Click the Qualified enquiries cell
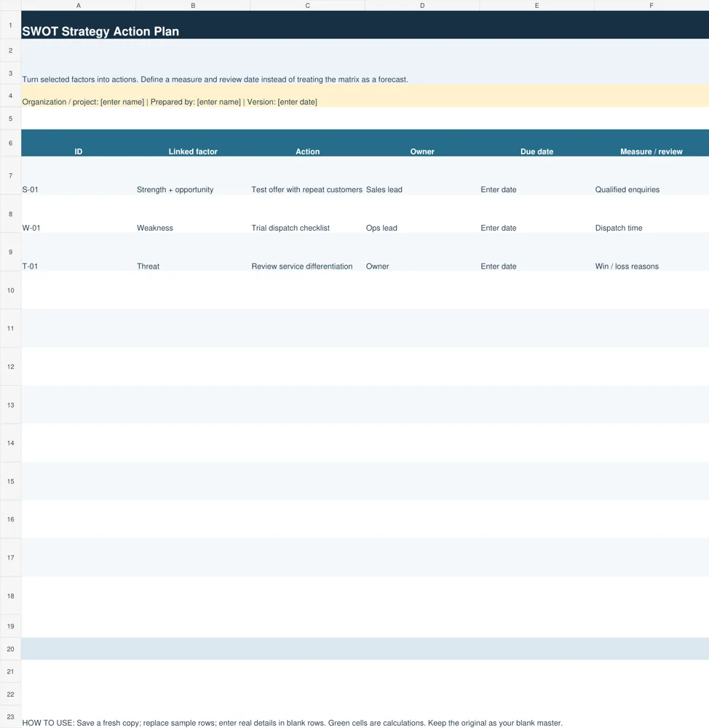This screenshot has height=728, width=709. point(652,175)
